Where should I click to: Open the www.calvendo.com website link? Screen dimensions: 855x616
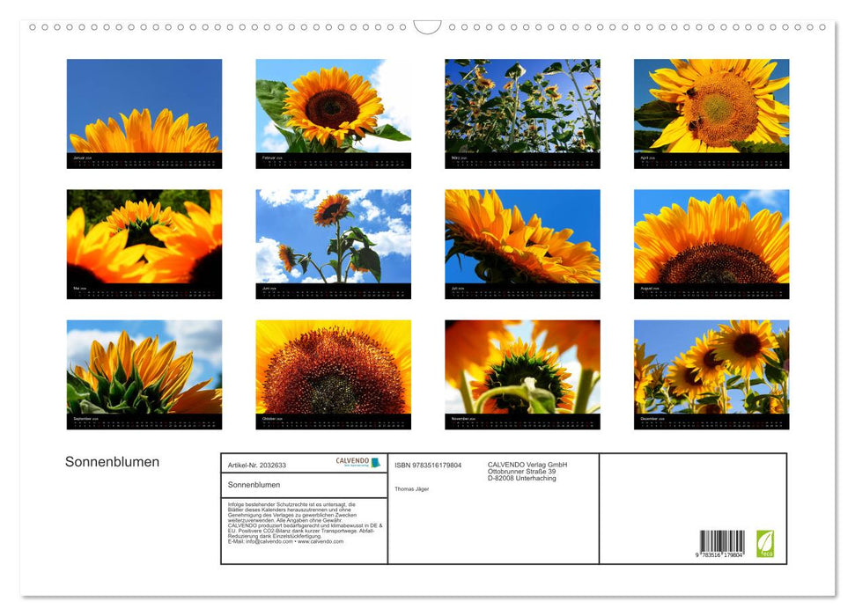pos(320,541)
